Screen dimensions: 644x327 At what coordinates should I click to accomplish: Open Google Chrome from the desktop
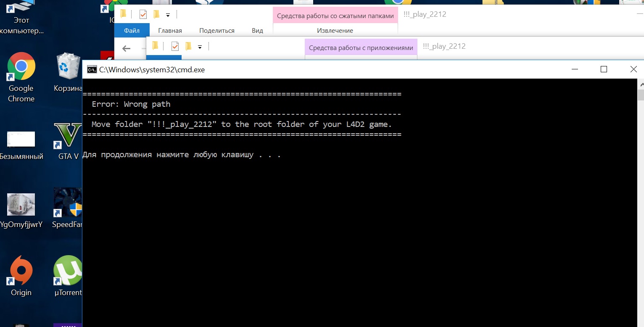[x=21, y=66]
